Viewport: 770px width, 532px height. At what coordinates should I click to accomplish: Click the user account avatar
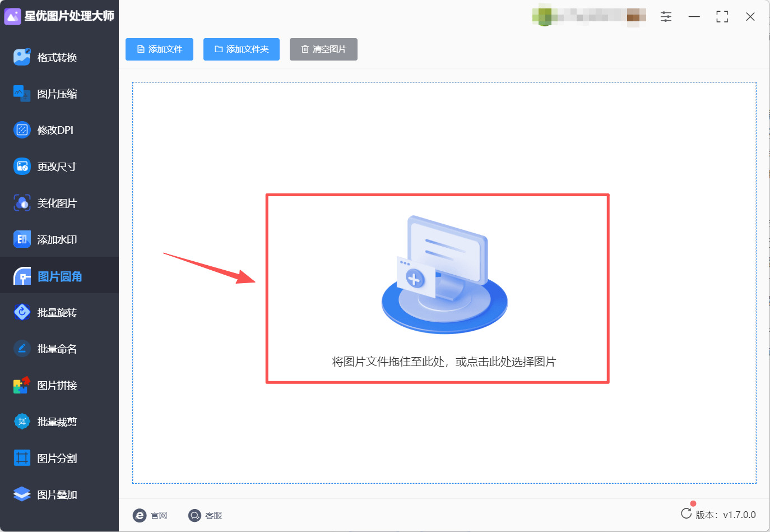[542, 16]
